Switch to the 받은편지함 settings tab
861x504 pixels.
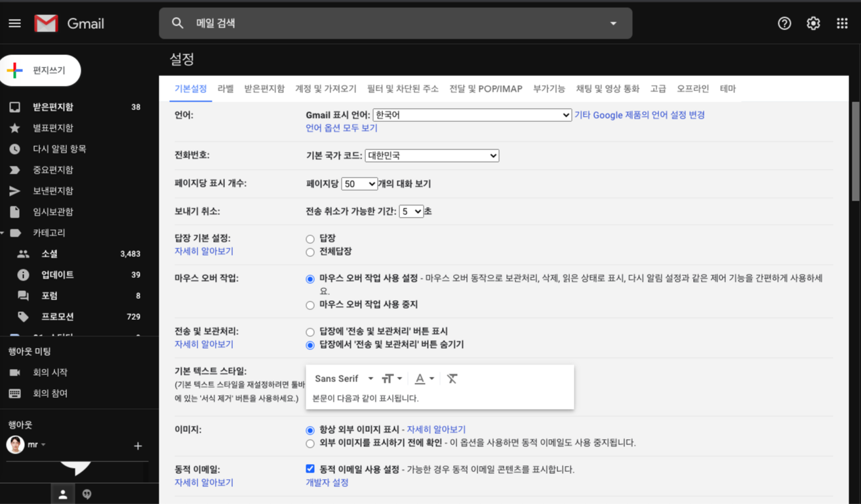coord(264,88)
